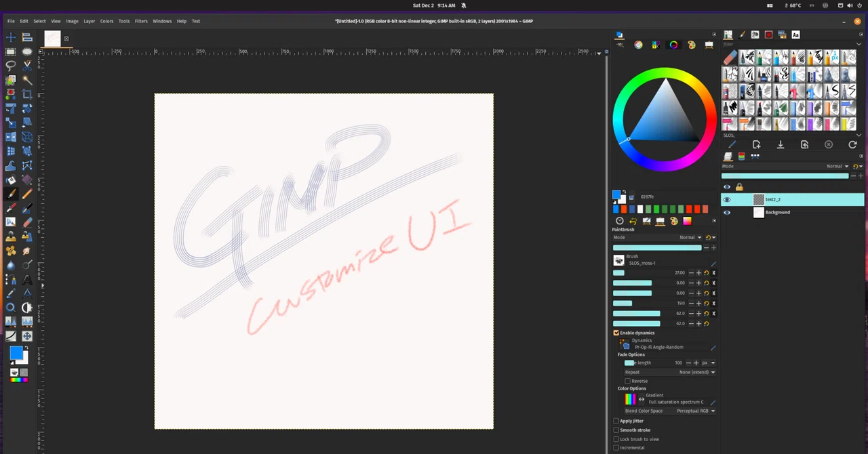Select the Text tool (letter A)
This screenshot has height=454, width=868.
pyautogui.click(x=27, y=279)
